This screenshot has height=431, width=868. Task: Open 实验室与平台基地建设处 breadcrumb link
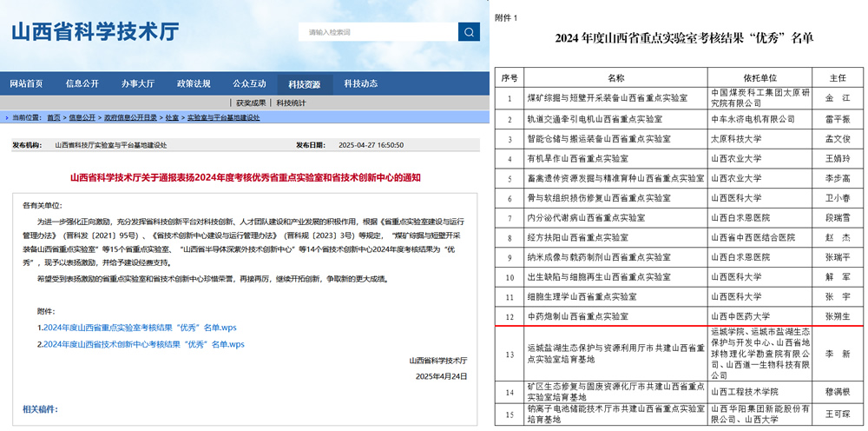click(223, 117)
